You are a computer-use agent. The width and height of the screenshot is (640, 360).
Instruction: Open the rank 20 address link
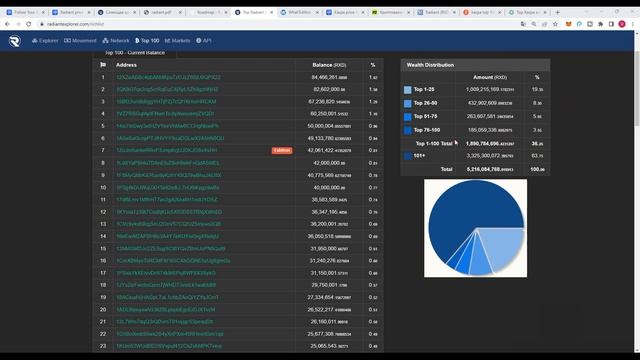(166, 309)
